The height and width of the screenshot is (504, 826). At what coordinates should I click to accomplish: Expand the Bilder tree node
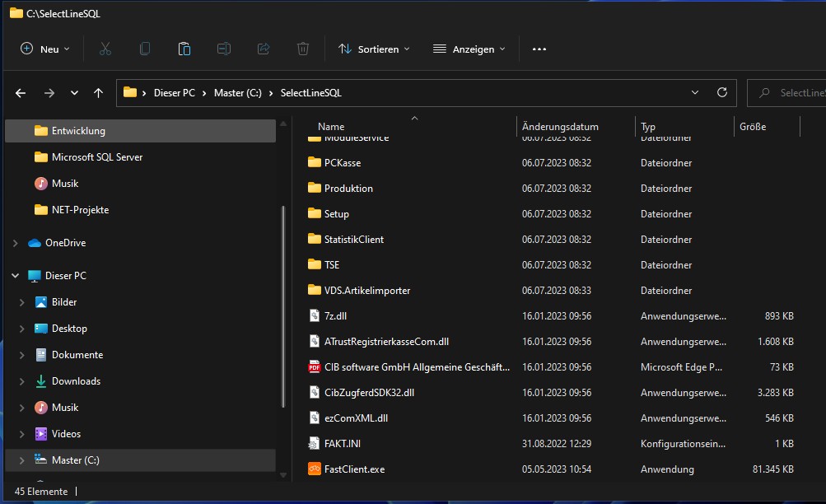pyautogui.click(x=21, y=302)
